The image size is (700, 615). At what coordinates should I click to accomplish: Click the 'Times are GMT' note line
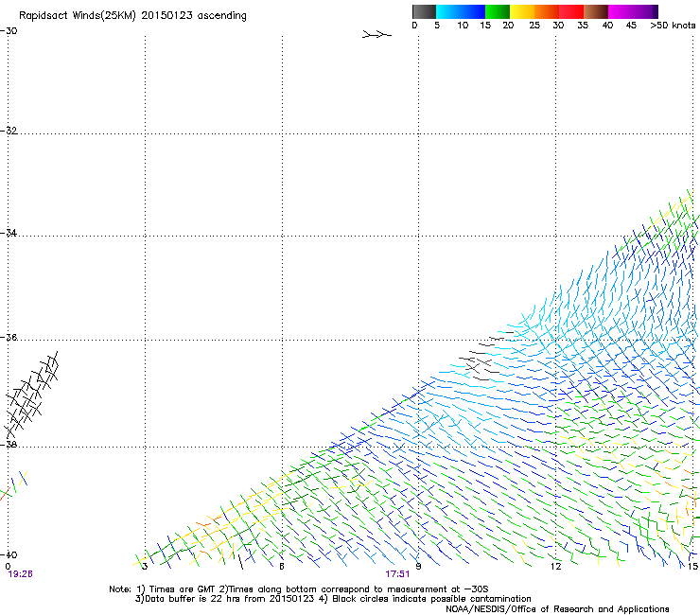(299, 589)
